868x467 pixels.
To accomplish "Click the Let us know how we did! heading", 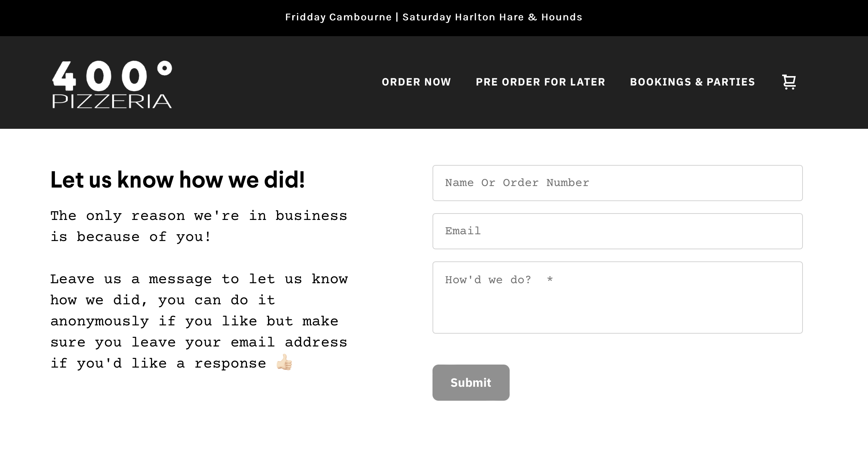I will point(178,180).
